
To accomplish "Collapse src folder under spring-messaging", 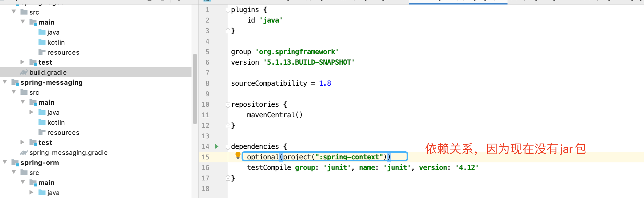I will (x=14, y=92).
